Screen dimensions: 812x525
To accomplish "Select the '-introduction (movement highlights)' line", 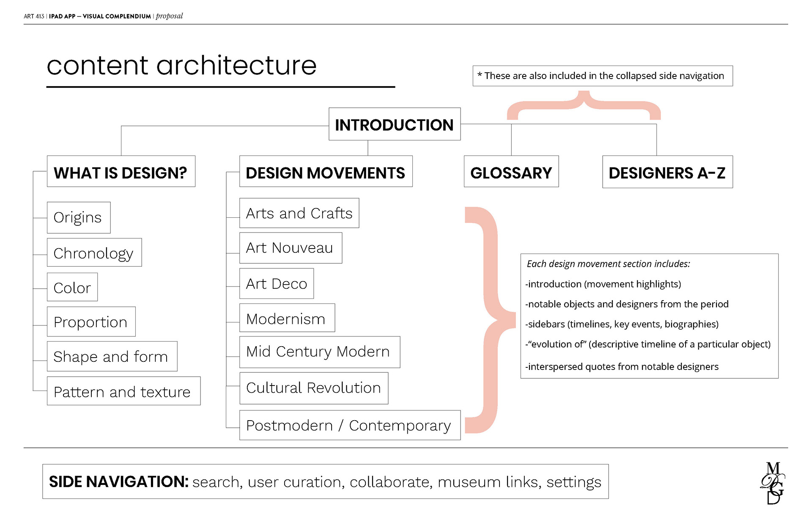I will point(603,284).
